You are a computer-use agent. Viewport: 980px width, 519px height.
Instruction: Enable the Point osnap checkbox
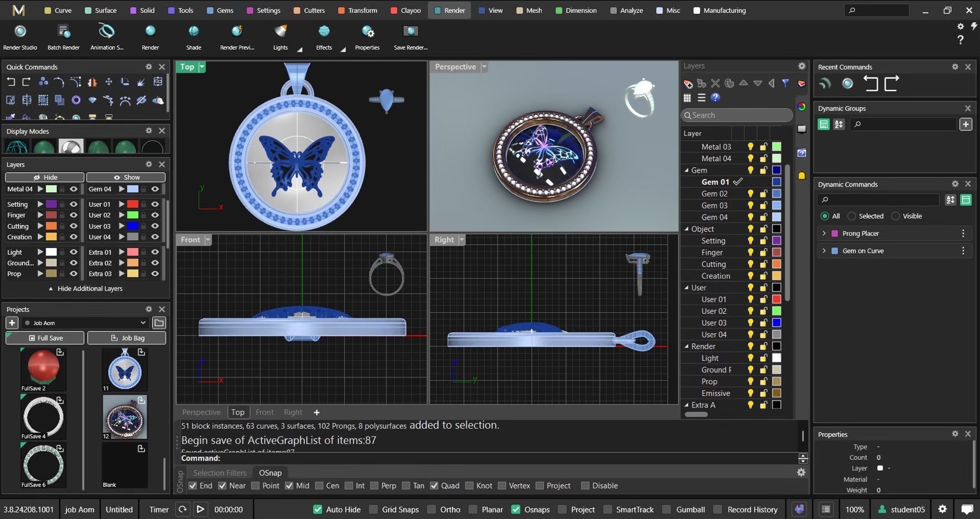tap(255, 486)
